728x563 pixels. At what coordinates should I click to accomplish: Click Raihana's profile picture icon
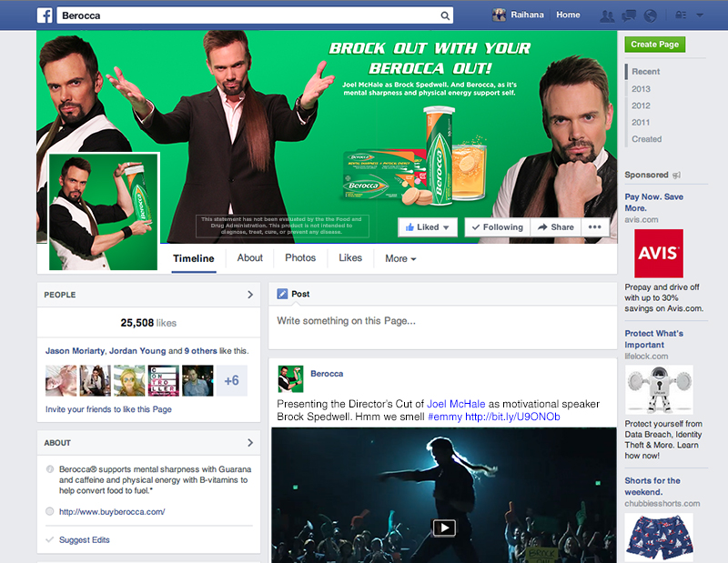tap(499, 15)
